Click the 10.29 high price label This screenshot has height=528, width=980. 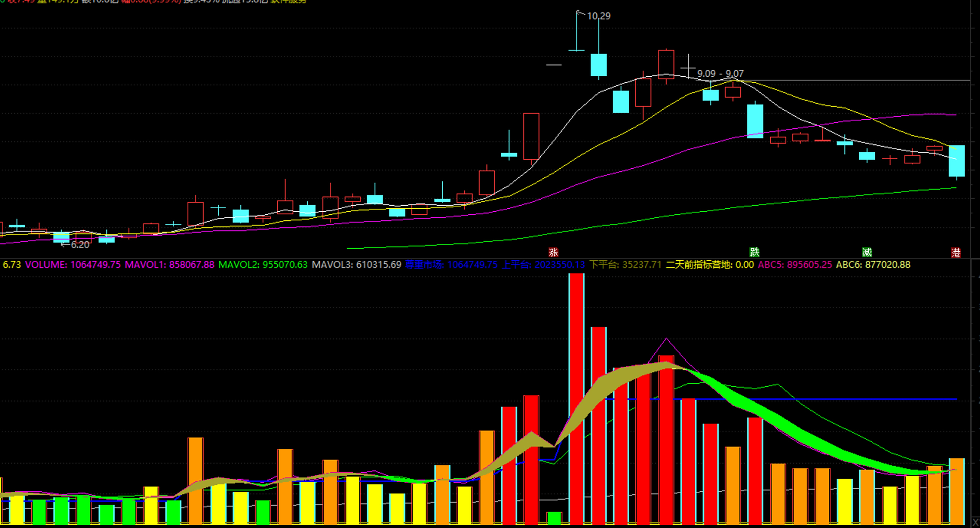[598, 16]
